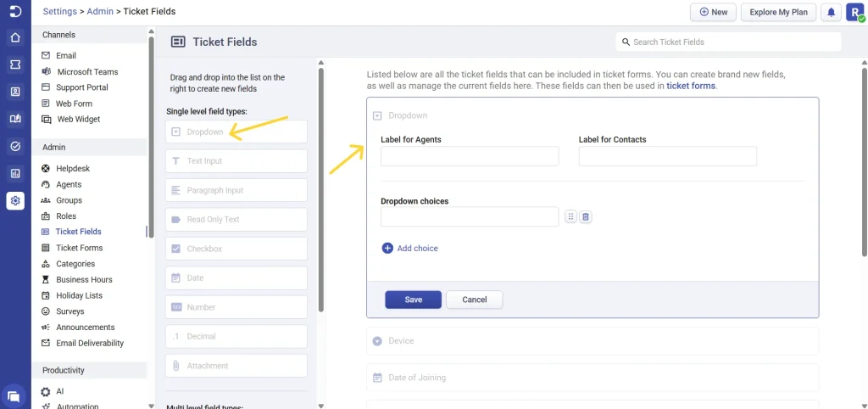868x409 pixels.
Task: Select the Date field type
Action: coord(236,277)
